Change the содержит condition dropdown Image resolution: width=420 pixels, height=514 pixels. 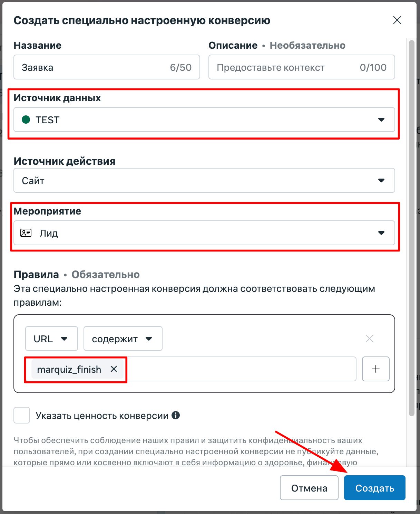tap(123, 339)
